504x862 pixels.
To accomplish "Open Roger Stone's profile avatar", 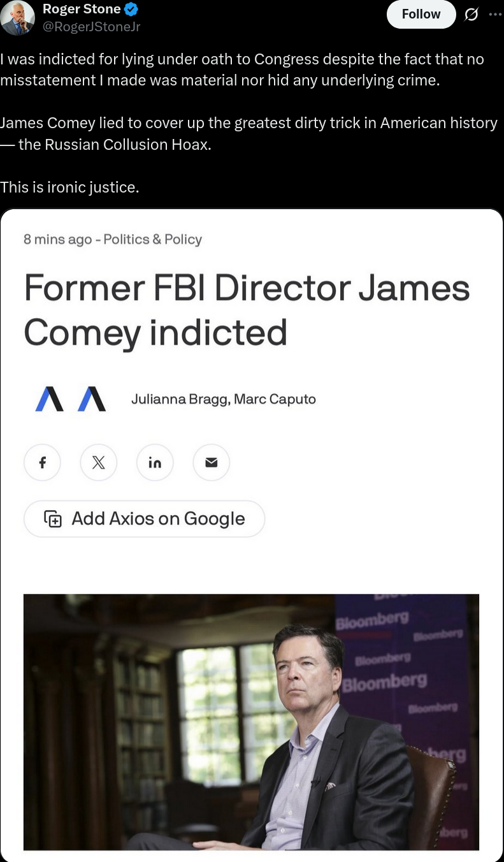I will [17, 18].
